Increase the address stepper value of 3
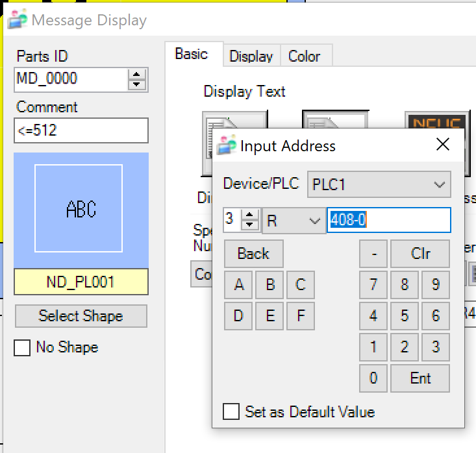The image size is (476, 453). point(250,216)
